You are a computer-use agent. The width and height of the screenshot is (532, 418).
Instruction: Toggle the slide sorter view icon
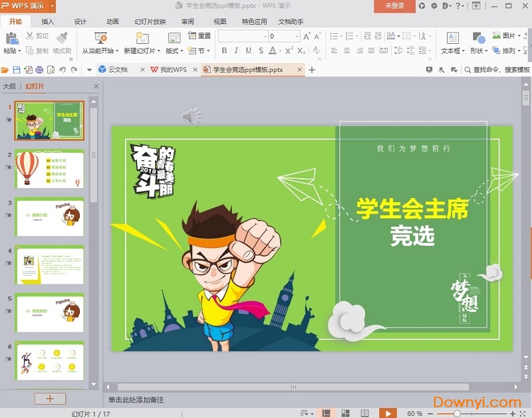point(345,413)
